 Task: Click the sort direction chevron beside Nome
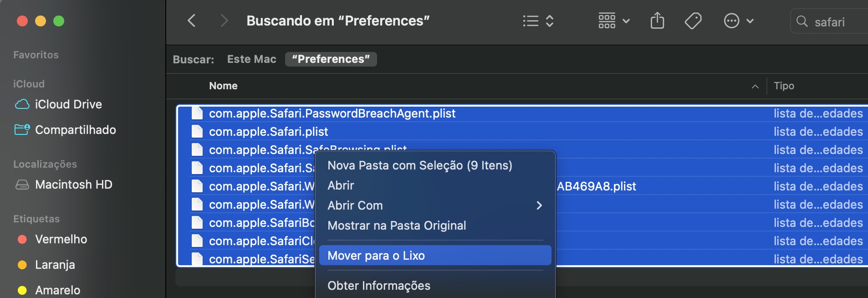754,86
